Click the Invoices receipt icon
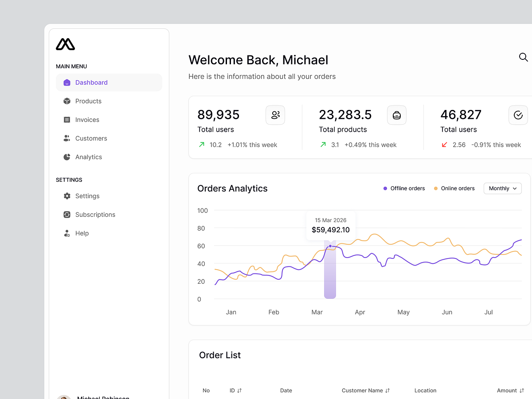 coord(67,120)
